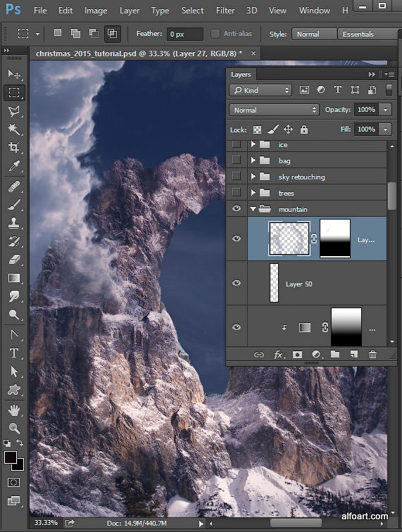Screen dimensions: 402x532
Task: Activate the Hand tool
Action: [x=13, y=410]
